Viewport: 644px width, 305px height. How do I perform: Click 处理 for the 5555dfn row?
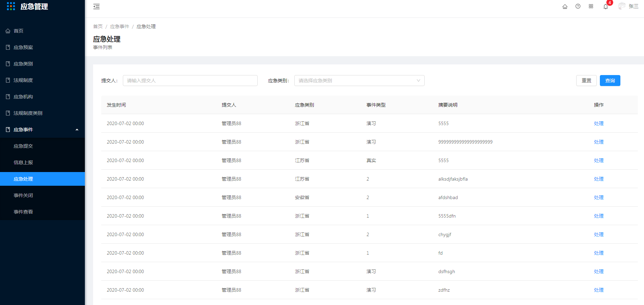599,216
